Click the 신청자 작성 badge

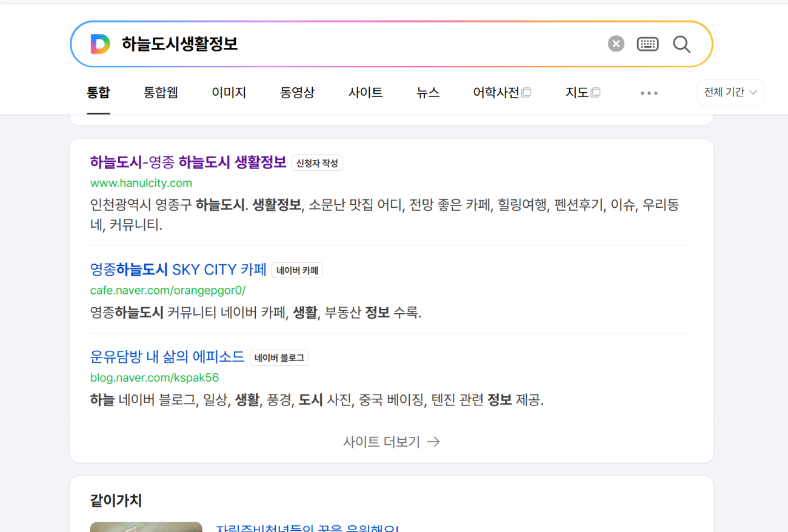pyautogui.click(x=317, y=163)
